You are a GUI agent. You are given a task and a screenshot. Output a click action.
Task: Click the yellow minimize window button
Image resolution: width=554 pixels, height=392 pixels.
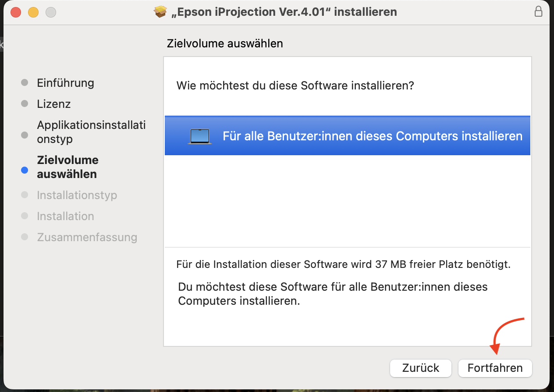coord(33,12)
